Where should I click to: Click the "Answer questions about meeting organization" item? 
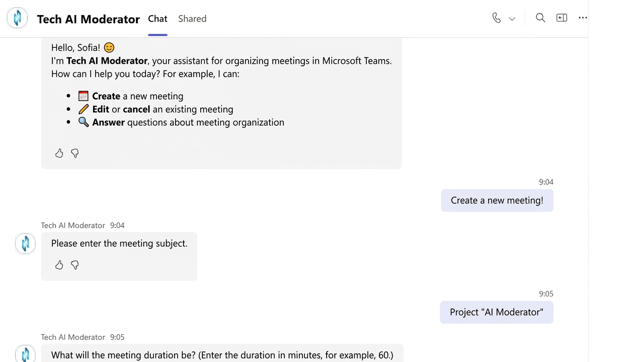click(x=181, y=122)
